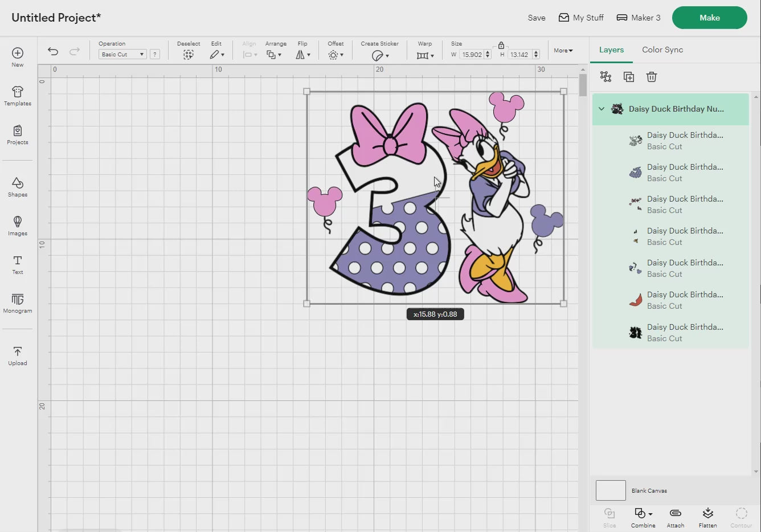Click the Untitled Project title

(56, 18)
